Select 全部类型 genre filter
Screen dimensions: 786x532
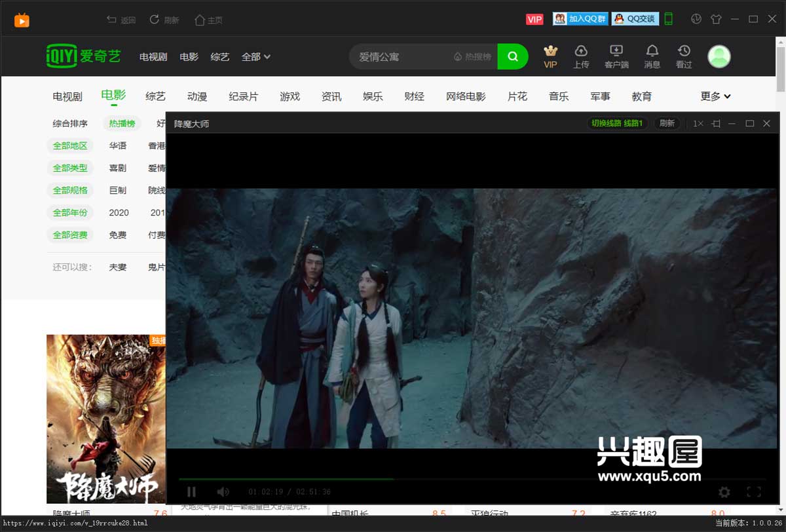pos(70,168)
